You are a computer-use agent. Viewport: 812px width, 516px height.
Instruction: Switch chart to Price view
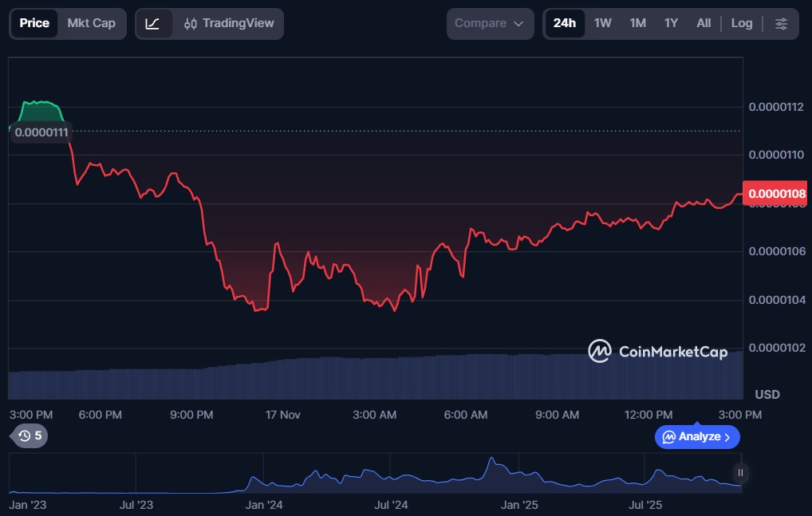tap(34, 23)
